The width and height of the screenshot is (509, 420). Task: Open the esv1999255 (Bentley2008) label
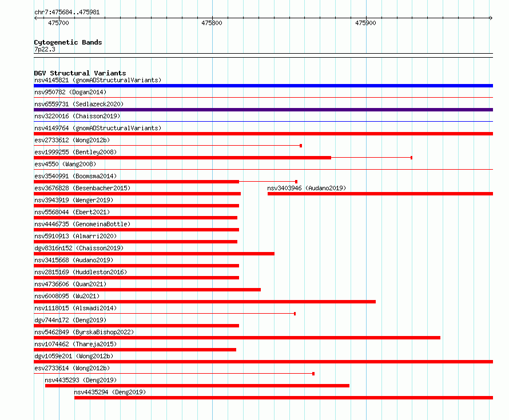tap(75, 152)
